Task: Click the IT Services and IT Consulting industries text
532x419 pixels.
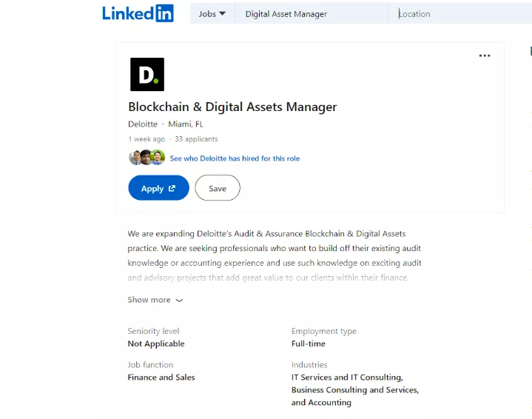Action: pyautogui.click(x=347, y=378)
